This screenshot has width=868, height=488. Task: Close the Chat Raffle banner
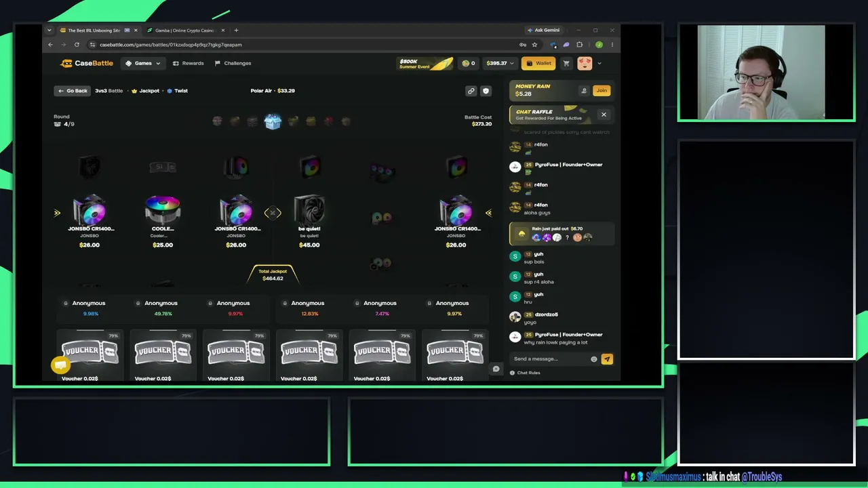tap(604, 115)
